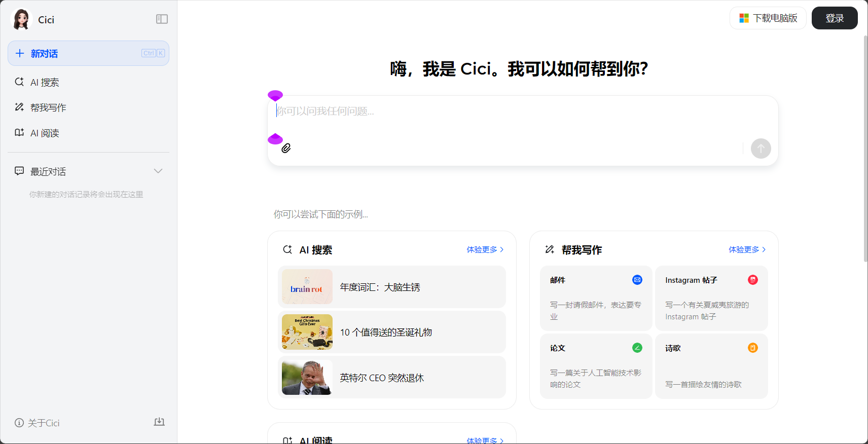Viewport: 868px width, 444px height.
Task: Click the AI 阅读 book icon in sidebar
Action: click(19, 132)
